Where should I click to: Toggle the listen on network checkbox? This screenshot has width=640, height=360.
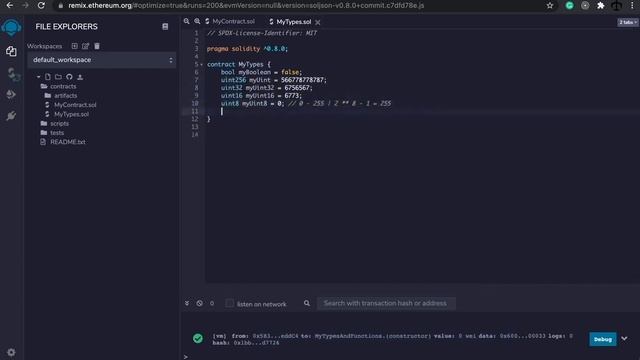point(230,303)
